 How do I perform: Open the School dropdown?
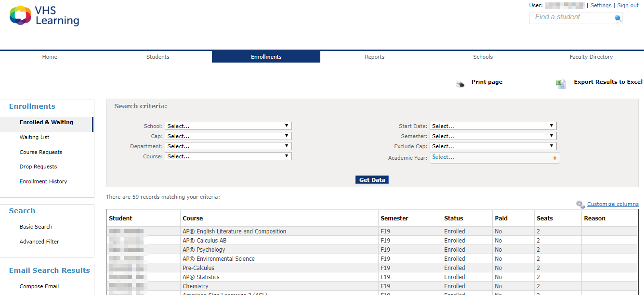point(228,126)
